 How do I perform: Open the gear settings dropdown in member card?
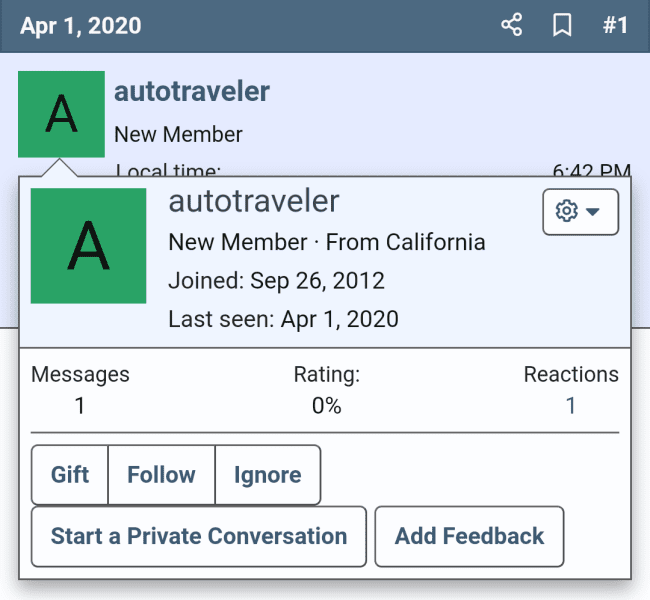point(580,212)
